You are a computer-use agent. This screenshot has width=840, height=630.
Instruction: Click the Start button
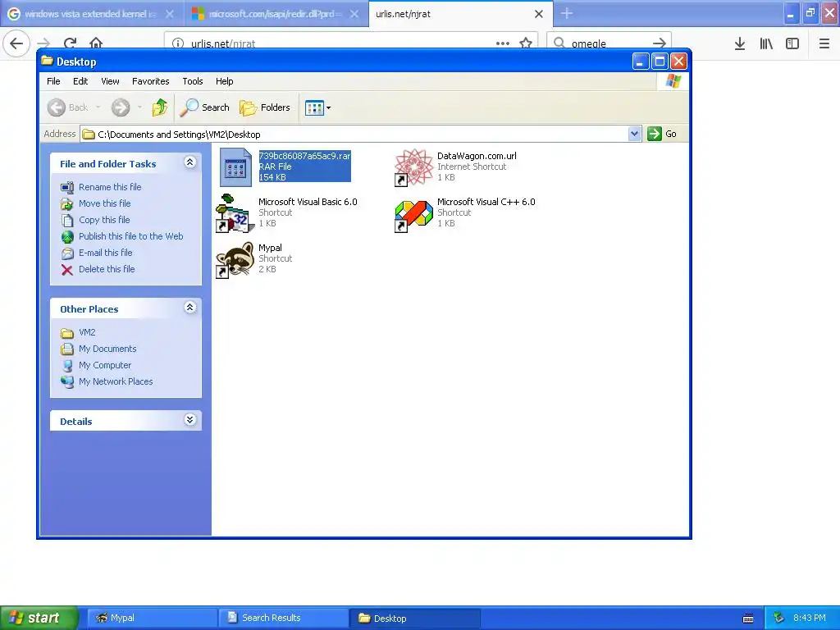39,619
